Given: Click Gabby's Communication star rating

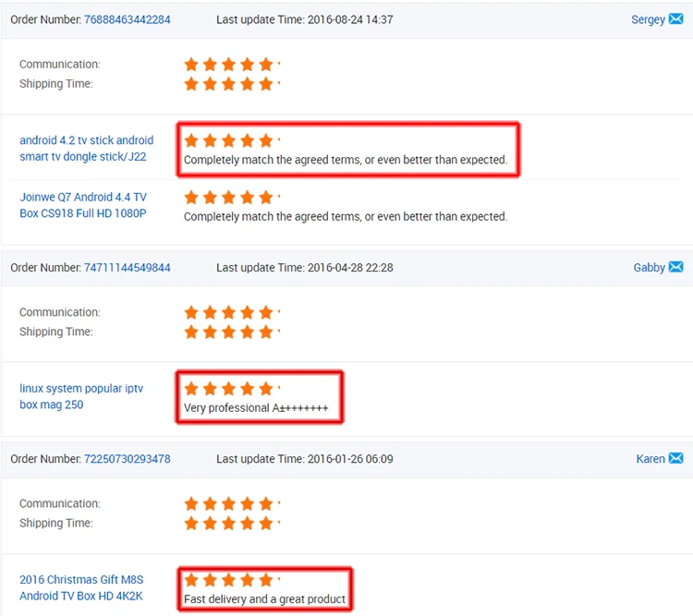Looking at the screenshot, I should (x=232, y=312).
